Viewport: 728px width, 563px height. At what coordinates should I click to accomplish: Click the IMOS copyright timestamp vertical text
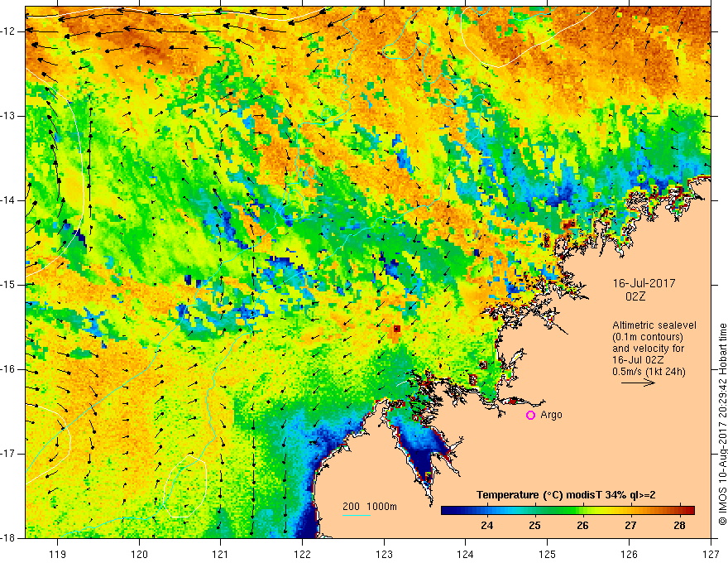722,424
